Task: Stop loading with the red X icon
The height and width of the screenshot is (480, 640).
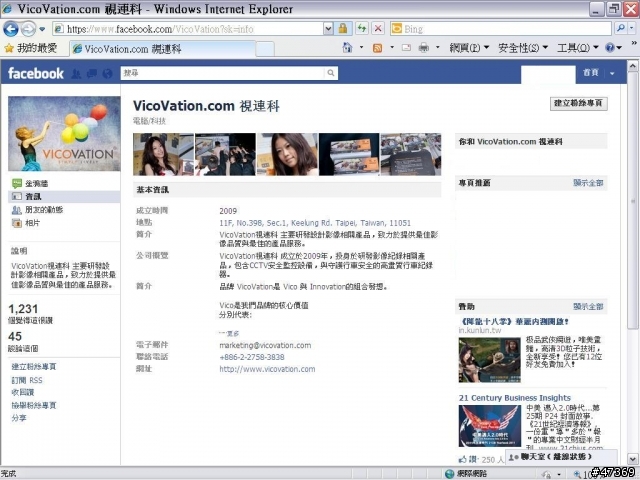Action: [x=378, y=29]
